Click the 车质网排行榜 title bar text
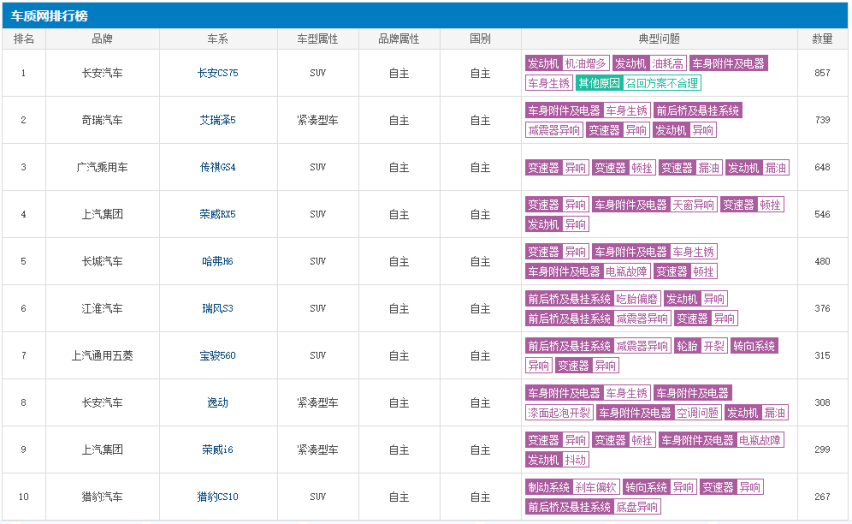This screenshot has width=852, height=524. [49, 16]
